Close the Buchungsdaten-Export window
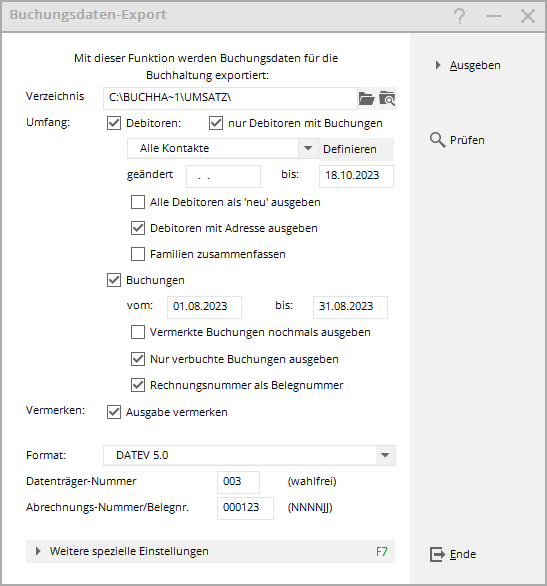This screenshot has height=586, width=547. click(x=528, y=16)
